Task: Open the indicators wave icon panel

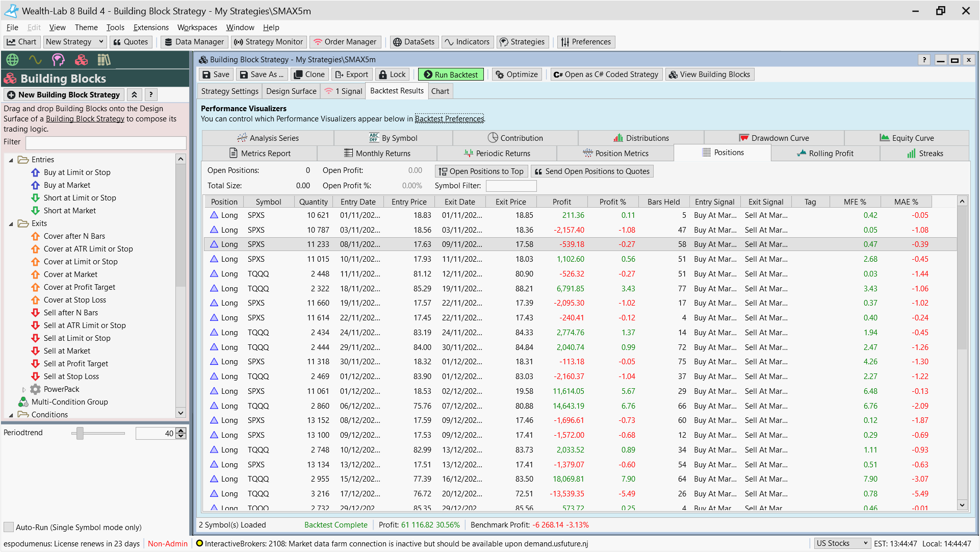Action: pos(35,60)
